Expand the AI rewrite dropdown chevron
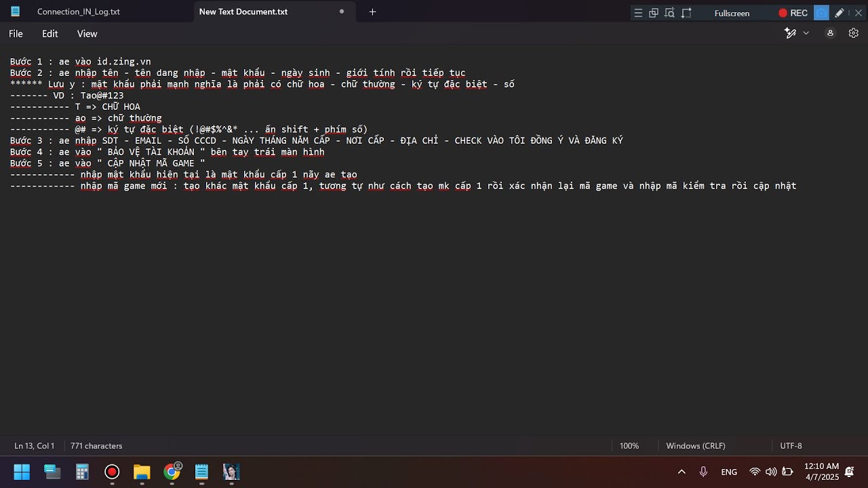The height and width of the screenshot is (488, 868). click(x=806, y=33)
